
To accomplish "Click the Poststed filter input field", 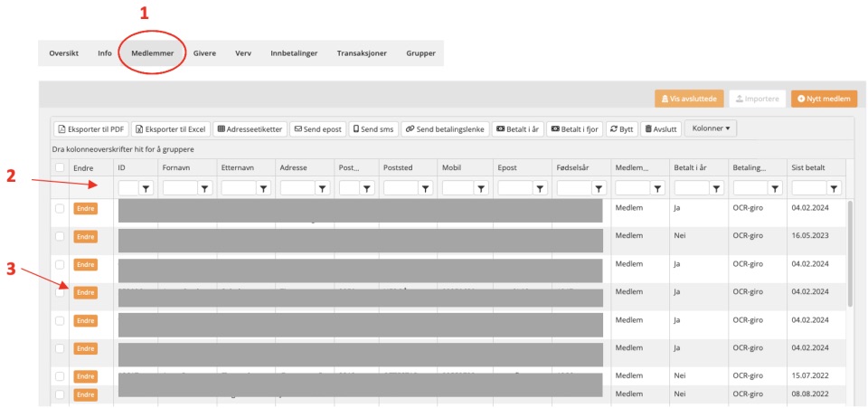I will click(x=401, y=189).
